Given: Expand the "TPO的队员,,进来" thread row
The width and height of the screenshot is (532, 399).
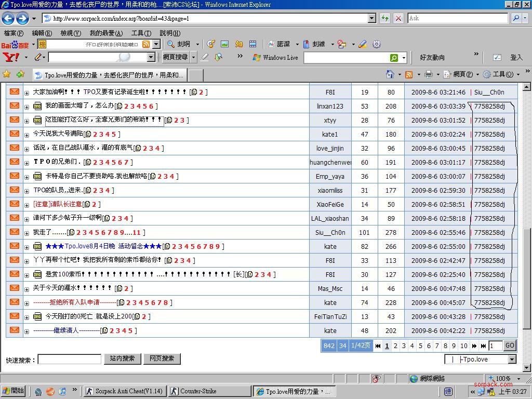Looking at the screenshot, I should tap(26, 191).
